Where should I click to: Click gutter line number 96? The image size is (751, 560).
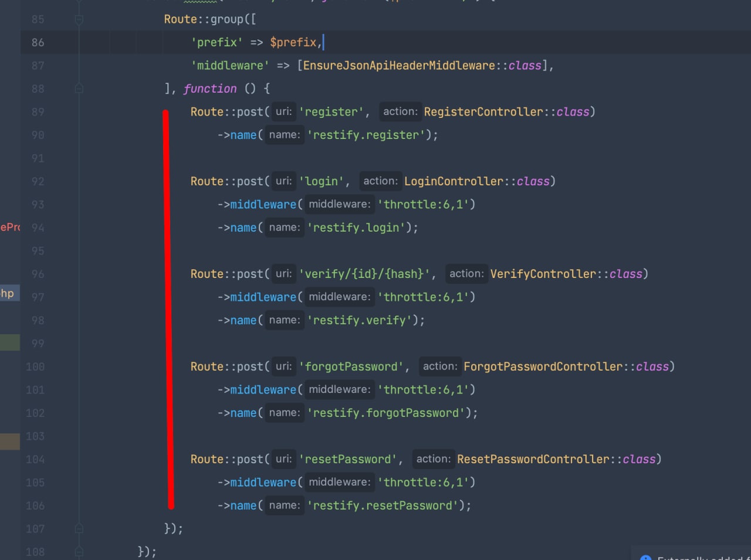pos(38,274)
